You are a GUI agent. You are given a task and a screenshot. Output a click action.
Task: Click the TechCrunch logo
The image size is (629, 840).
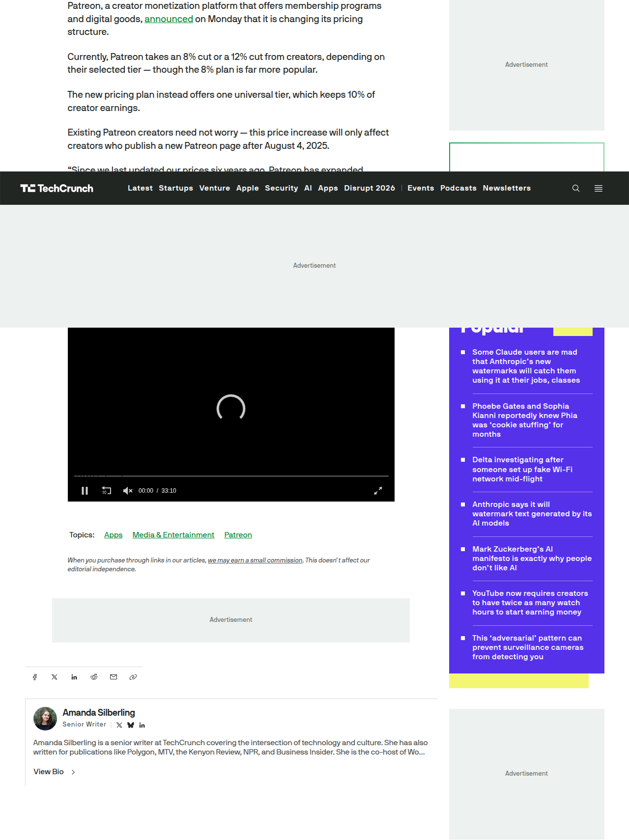(57, 188)
